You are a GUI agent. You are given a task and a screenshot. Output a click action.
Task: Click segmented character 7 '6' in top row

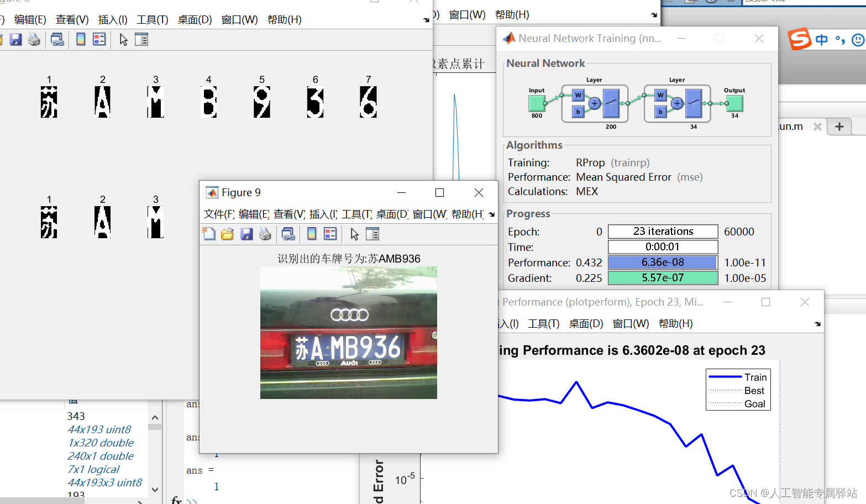pos(369,102)
